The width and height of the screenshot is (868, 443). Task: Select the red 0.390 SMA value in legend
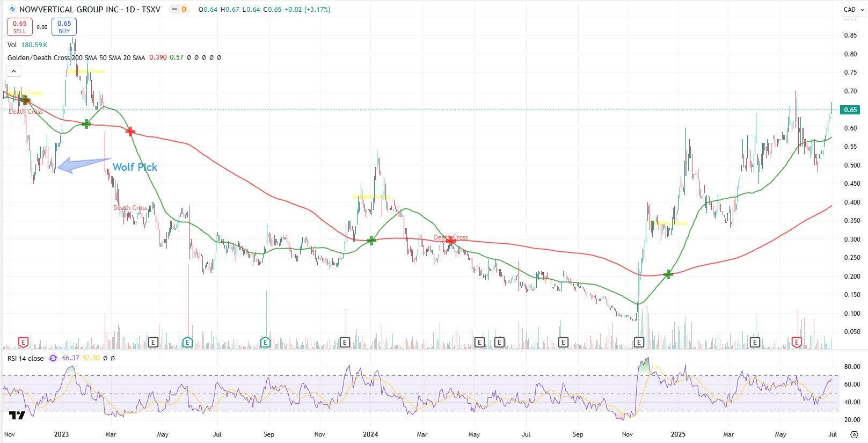pos(158,57)
